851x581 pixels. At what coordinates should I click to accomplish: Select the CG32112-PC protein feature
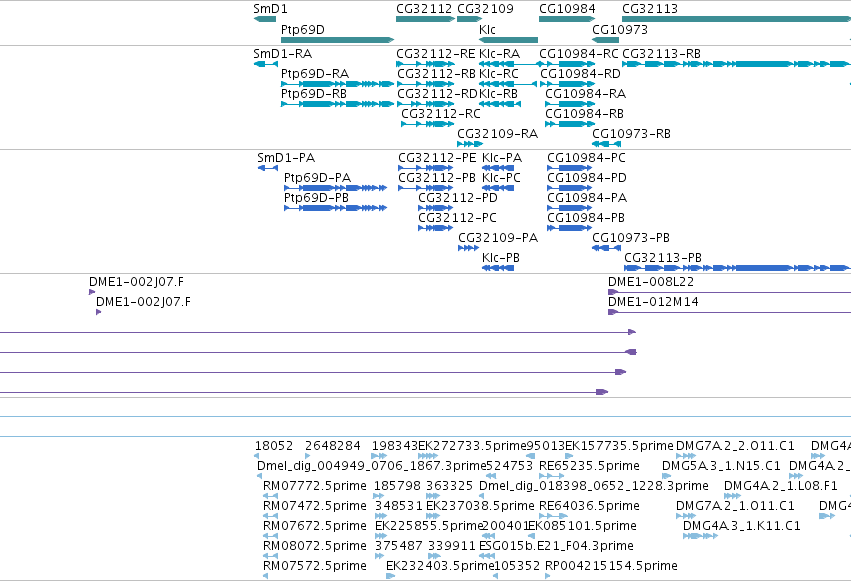[x=435, y=228]
